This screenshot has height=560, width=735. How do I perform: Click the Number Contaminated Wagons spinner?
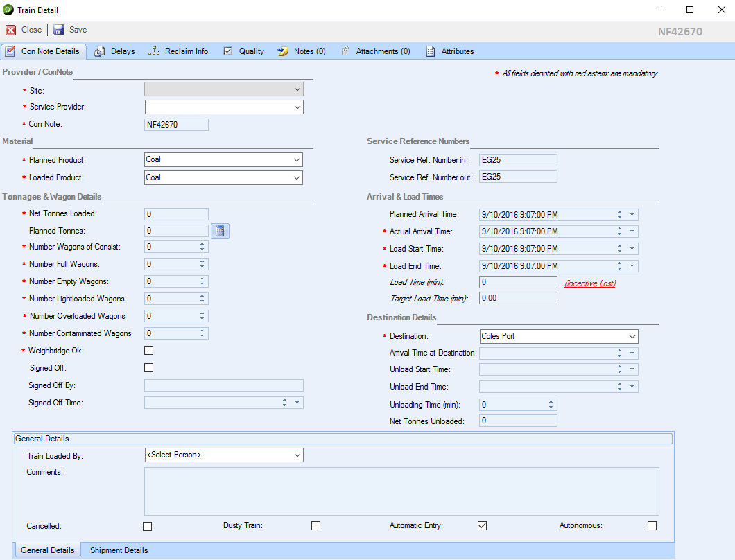pos(202,333)
